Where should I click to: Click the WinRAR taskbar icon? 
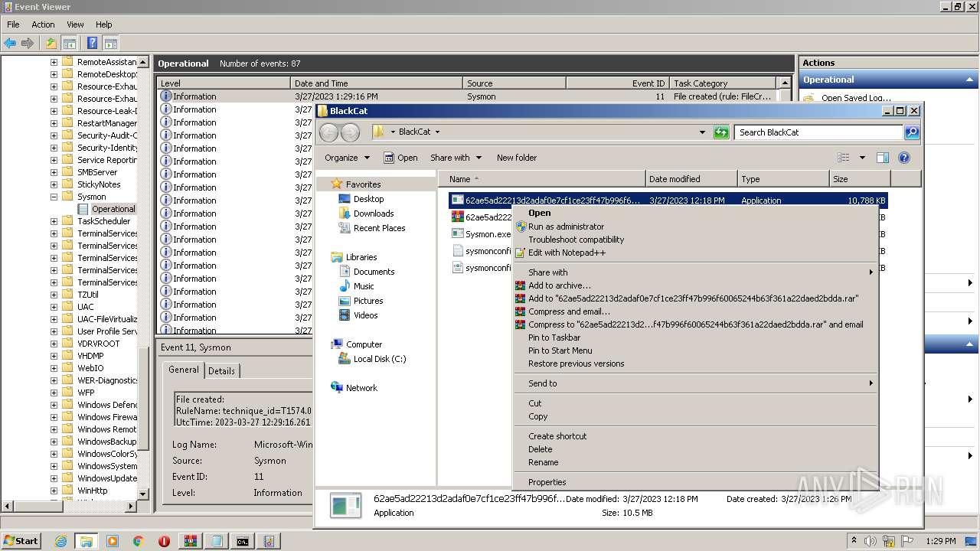pyautogui.click(x=190, y=541)
